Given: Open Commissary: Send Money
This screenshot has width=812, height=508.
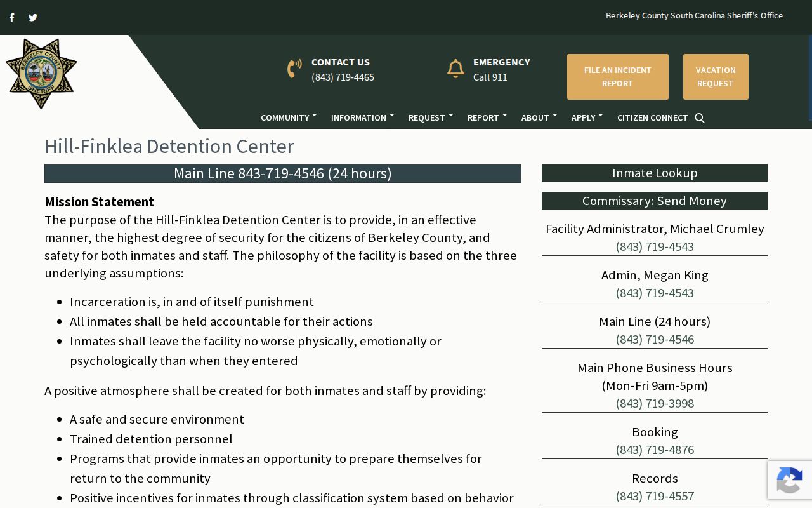Looking at the screenshot, I should (x=655, y=201).
